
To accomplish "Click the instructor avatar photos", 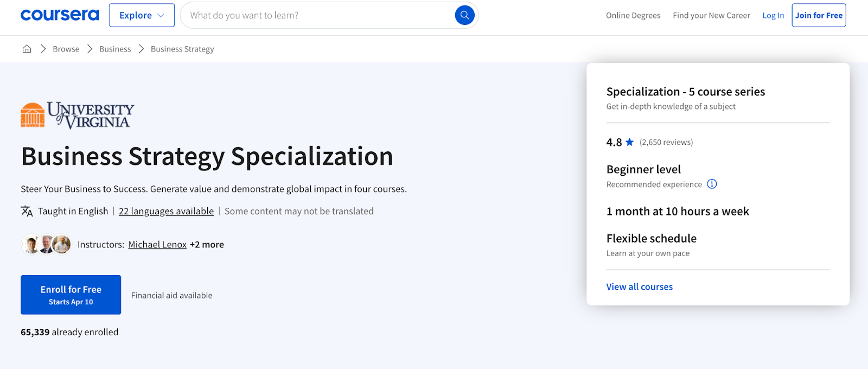I will pos(47,245).
